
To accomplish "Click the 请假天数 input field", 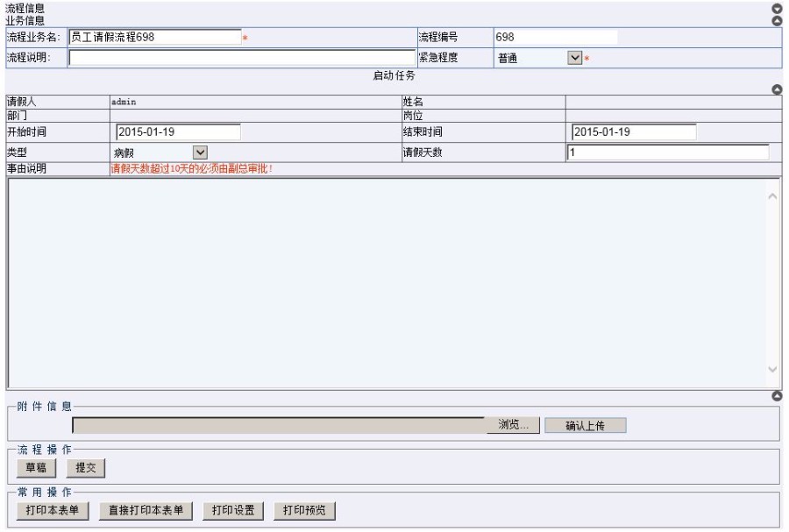I will pyautogui.click(x=668, y=153).
